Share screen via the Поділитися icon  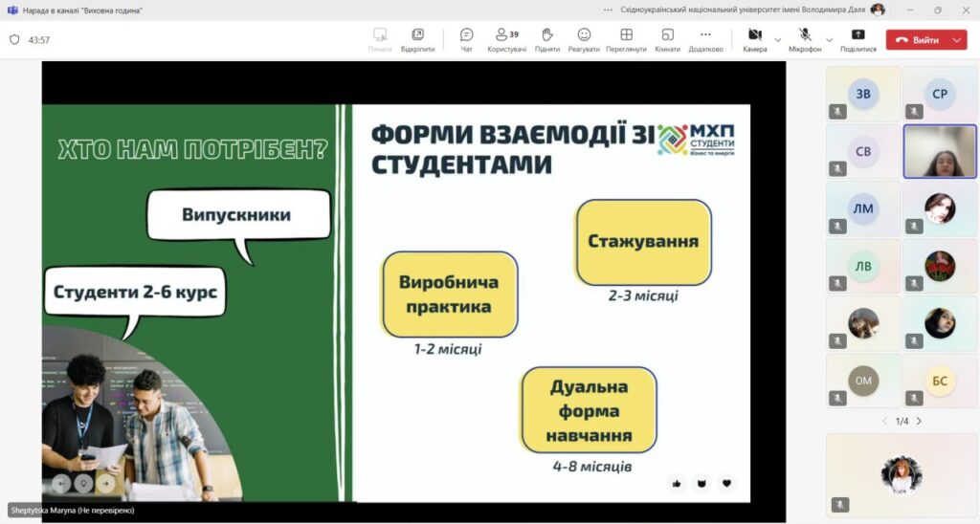point(857,39)
